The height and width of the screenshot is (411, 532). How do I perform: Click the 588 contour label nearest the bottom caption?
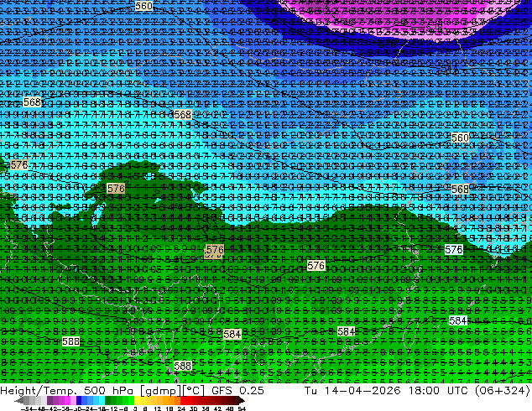183,366
